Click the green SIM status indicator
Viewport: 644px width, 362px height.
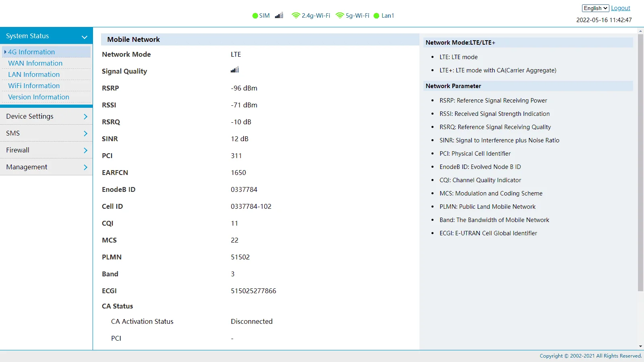point(255,16)
